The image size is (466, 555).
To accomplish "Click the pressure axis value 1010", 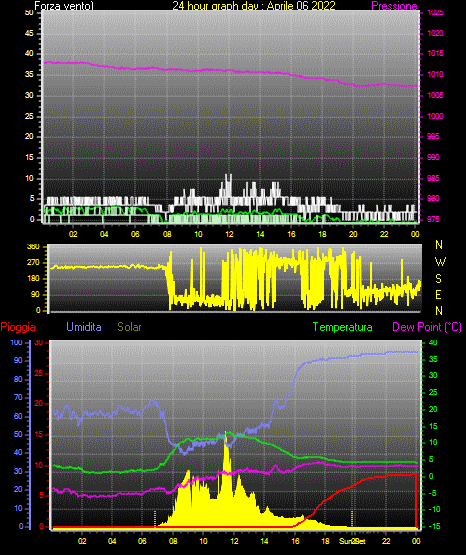I will coord(435,74).
